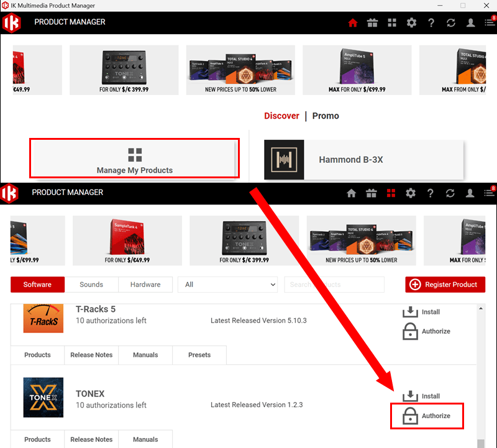Click the IK logo in upper header
The width and height of the screenshot is (497, 448).
[x=11, y=23]
